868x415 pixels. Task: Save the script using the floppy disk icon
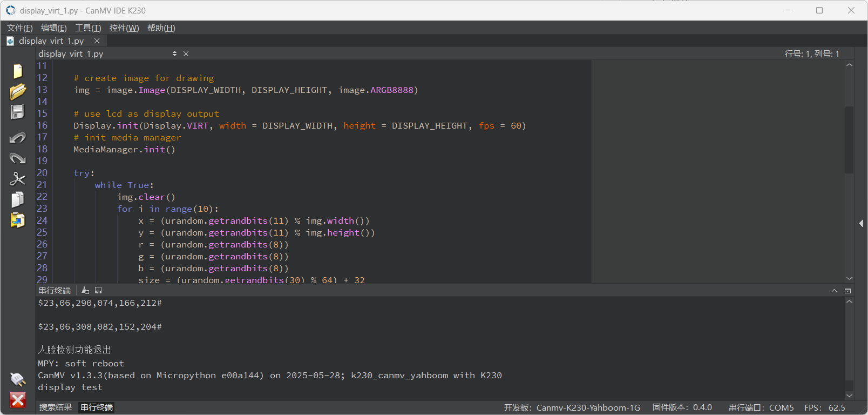click(x=18, y=112)
